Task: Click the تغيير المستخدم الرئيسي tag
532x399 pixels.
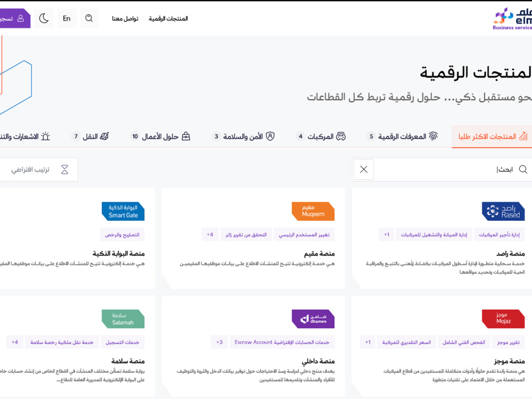Action: pyautogui.click(x=304, y=235)
